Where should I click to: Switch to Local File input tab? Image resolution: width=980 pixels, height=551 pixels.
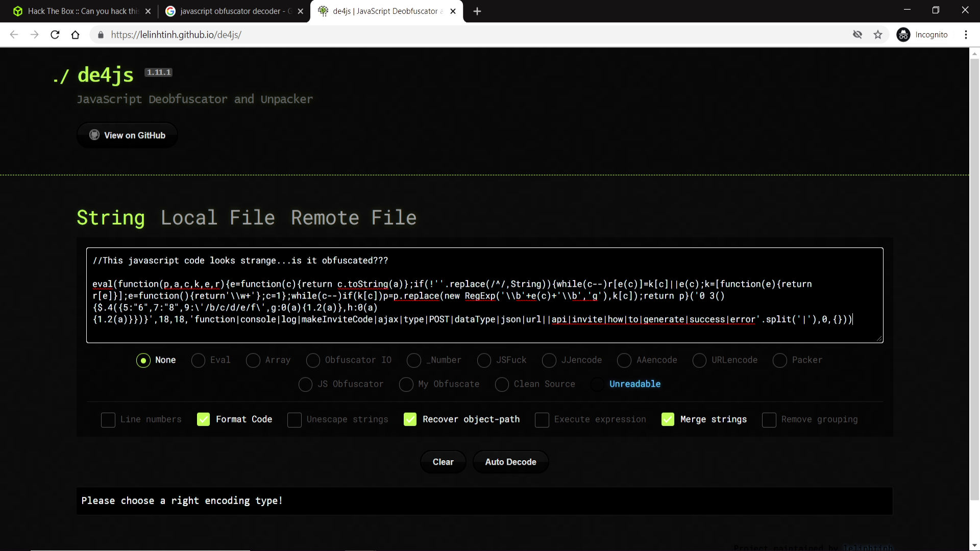[218, 218]
